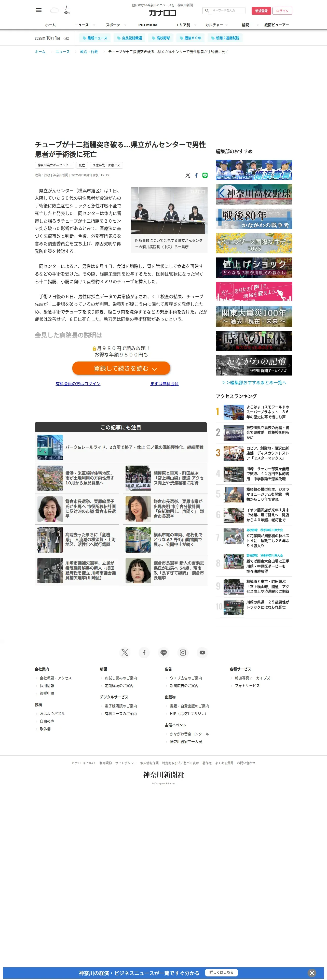Screen dimensions: 327x980
Task: Open 電子版購読のご案内 footer link
Action: [121, 706]
